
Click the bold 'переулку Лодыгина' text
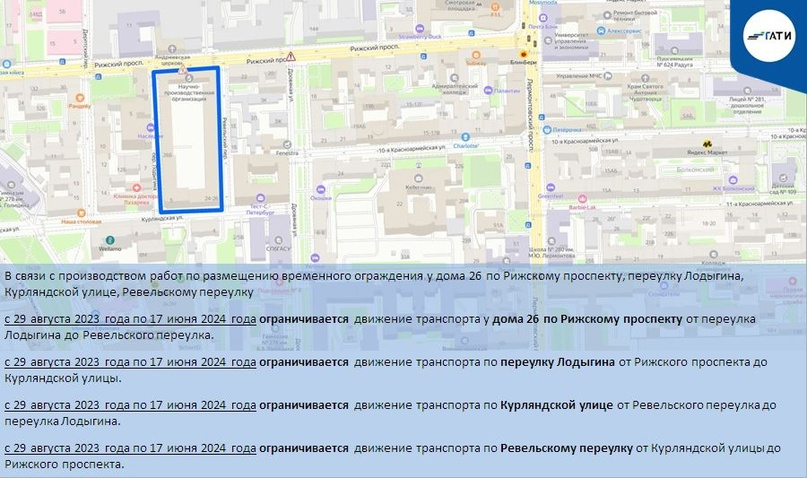556,360
